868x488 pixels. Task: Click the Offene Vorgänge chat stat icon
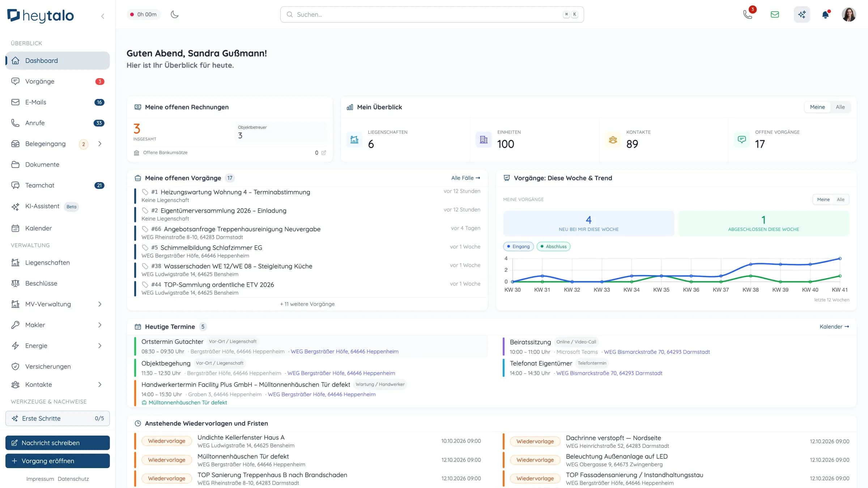pos(741,140)
